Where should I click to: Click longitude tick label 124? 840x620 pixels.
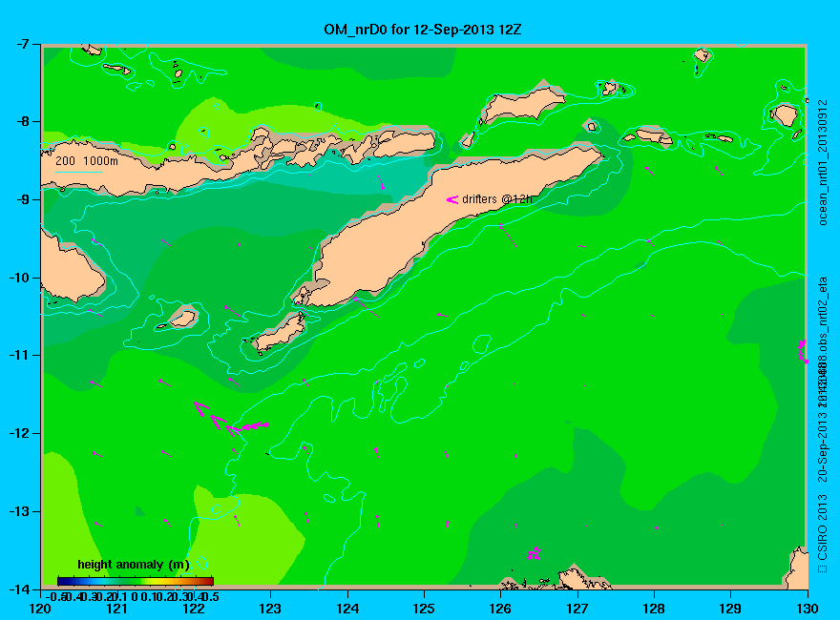tap(347, 609)
